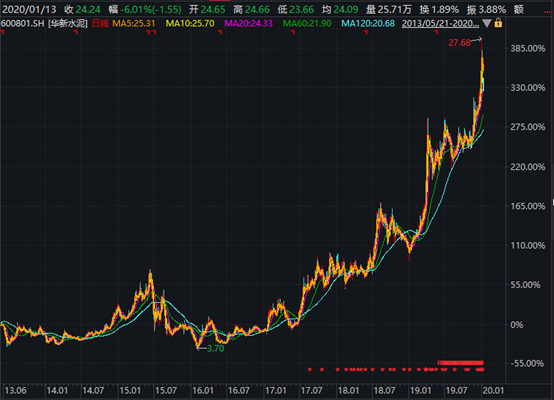Image resolution: width=554 pixels, height=400 pixels.
Task: Select the 日线 period label
Action: point(100,24)
